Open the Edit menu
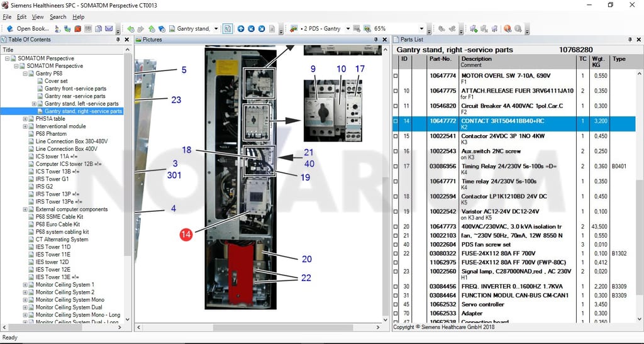The width and height of the screenshot is (644, 344). (21, 17)
